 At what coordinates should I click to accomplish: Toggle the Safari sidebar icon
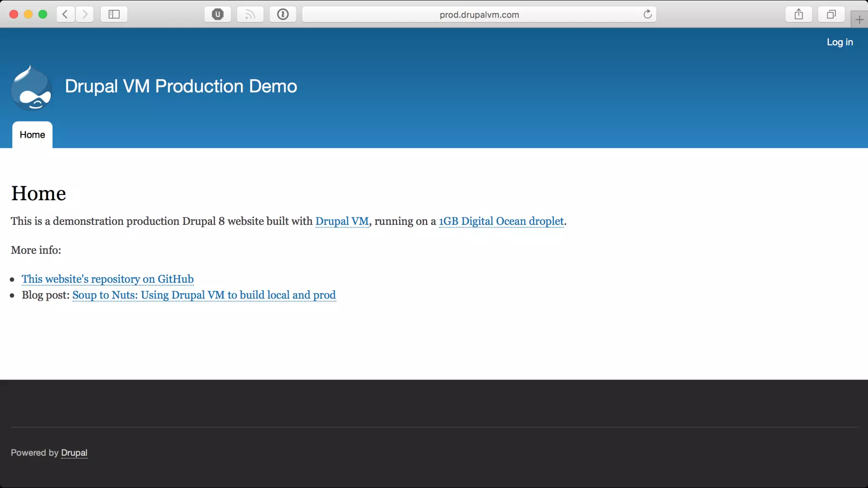(114, 14)
